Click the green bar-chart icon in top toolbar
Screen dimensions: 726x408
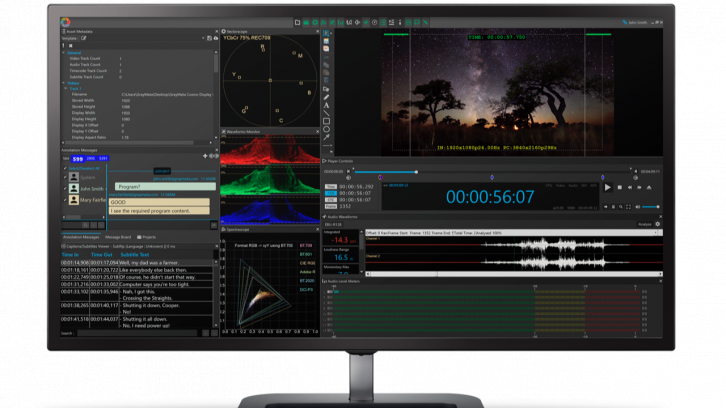pyautogui.click(x=341, y=22)
